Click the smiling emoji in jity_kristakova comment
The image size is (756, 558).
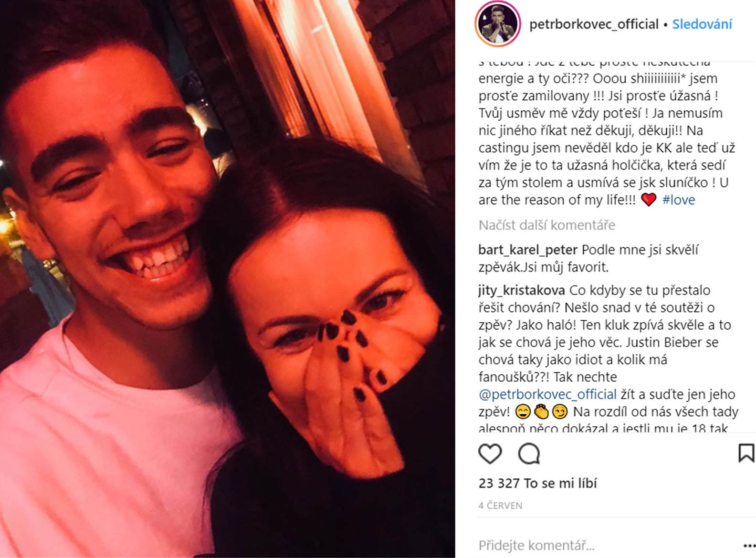point(523,411)
